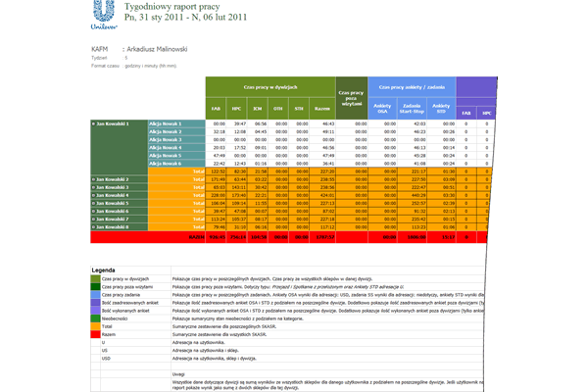This screenshot has height=392, width=588.
Task: Select the Alicja Nowak 2 row label
Action: tap(176, 131)
